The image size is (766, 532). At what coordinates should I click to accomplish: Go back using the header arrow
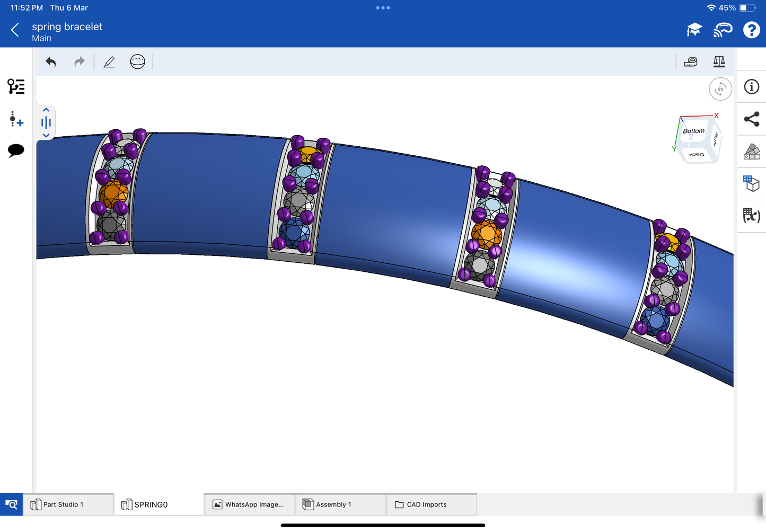(15, 30)
